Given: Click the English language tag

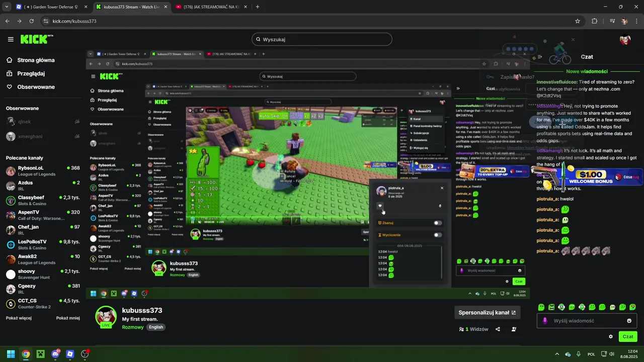Looking at the screenshot, I should pos(156,327).
